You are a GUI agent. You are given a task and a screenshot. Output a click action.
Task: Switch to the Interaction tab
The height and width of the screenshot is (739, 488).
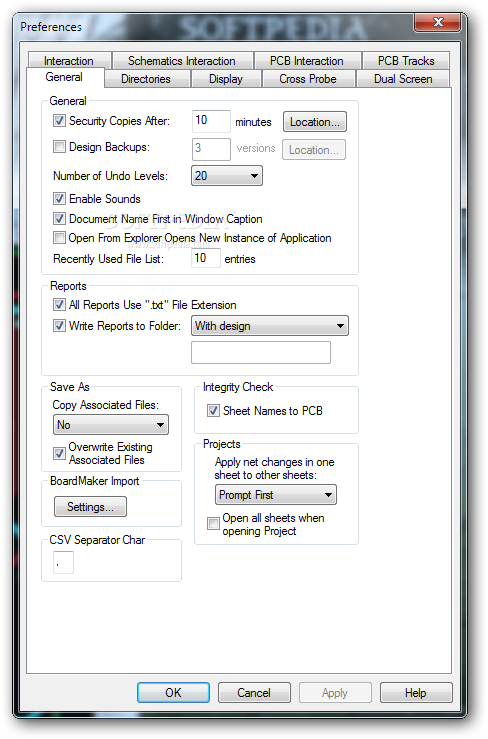[69, 61]
